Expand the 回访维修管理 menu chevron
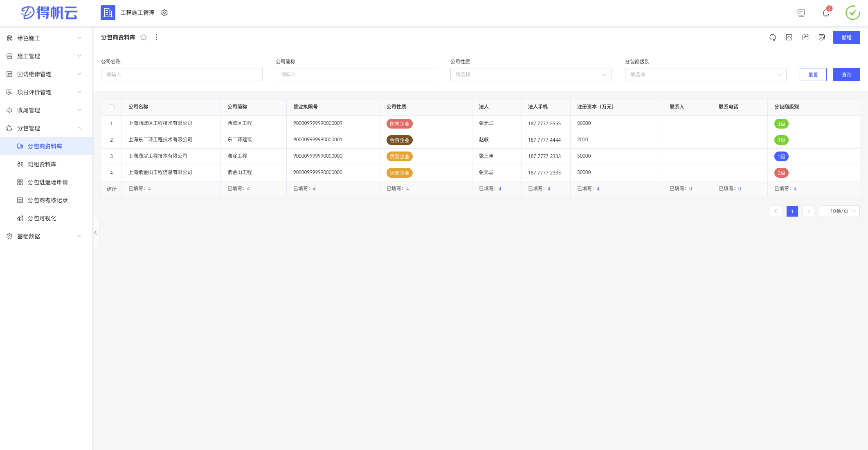This screenshot has width=868, height=450. 79,74
